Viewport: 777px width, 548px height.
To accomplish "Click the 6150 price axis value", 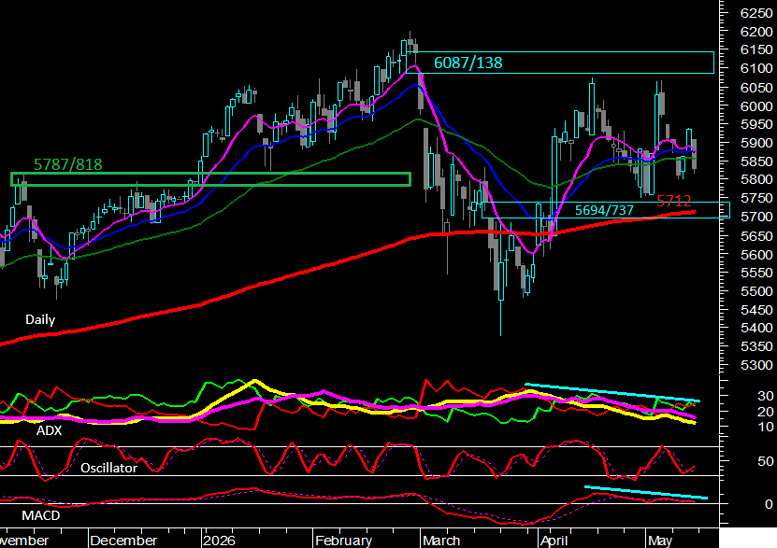I will [756, 50].
